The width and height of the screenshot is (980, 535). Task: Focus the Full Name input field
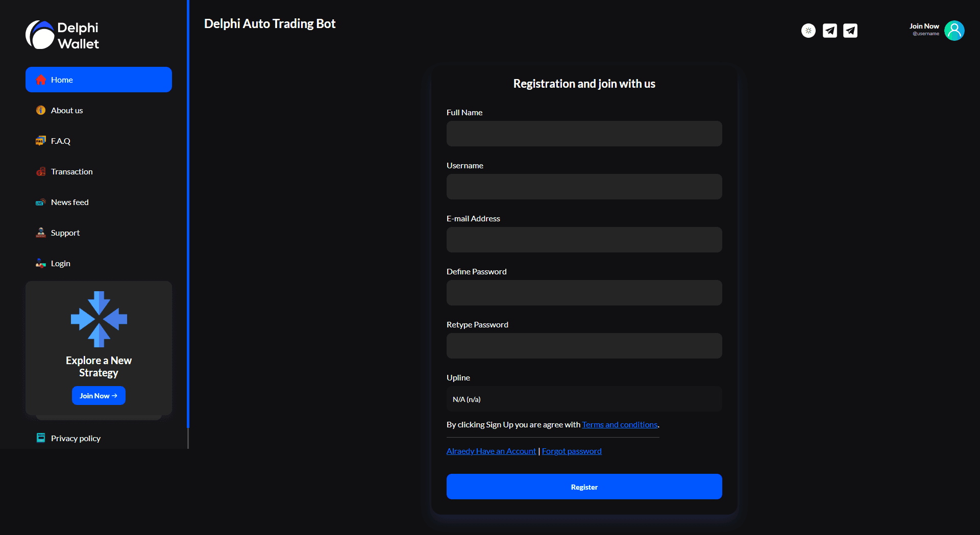584,134
